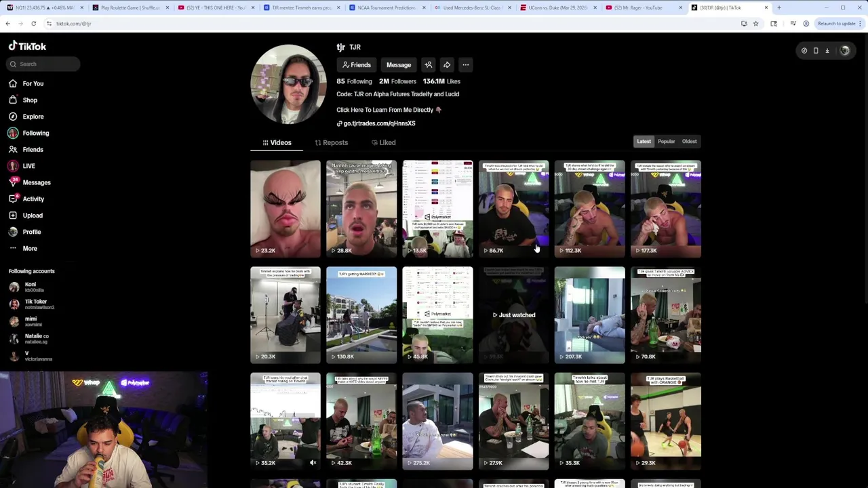Open the Following feed

[x=29, y=133]
